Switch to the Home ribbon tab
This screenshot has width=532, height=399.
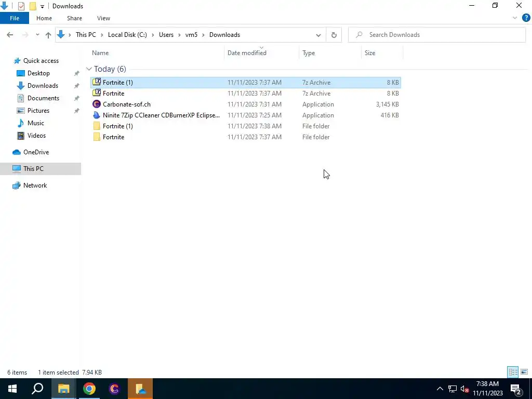click(44, 18)
